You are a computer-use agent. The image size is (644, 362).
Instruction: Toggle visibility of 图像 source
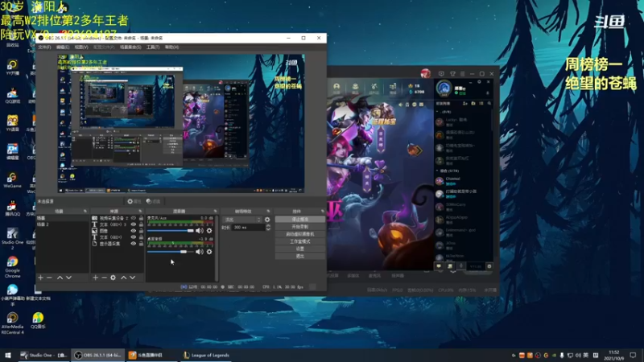click(x=133, y=231)
